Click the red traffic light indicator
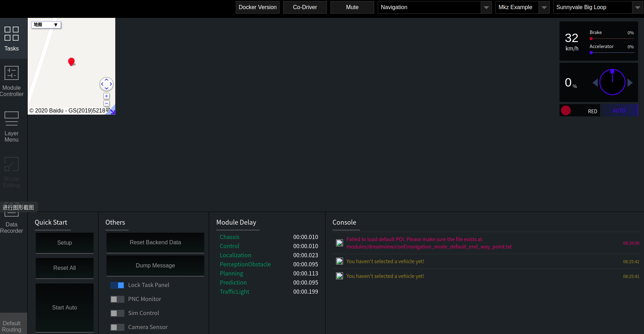 click(566, 110)
